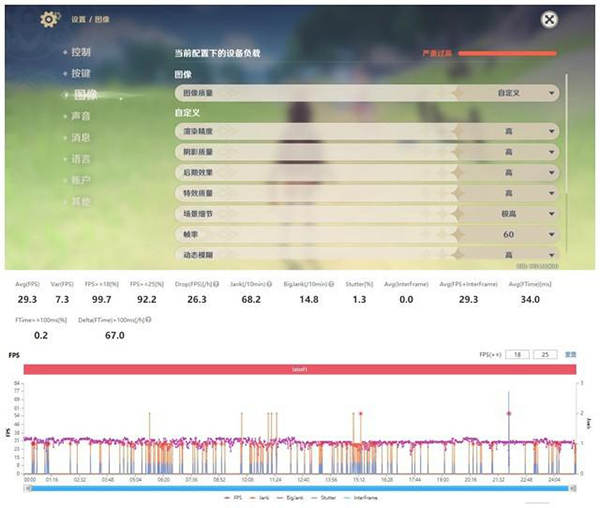This screenshot has height=508, width=600.
Task: Click the settings gear icon
Action: point(46,19)
